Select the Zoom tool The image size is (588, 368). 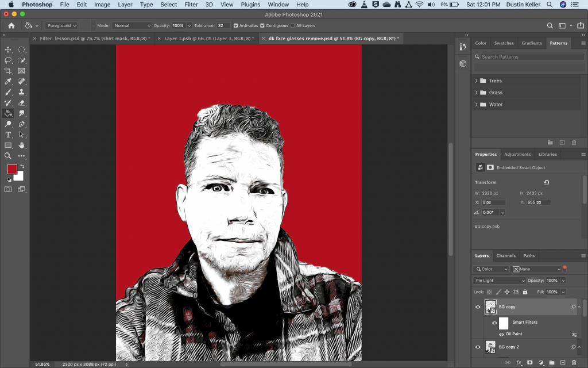point(8,156)
